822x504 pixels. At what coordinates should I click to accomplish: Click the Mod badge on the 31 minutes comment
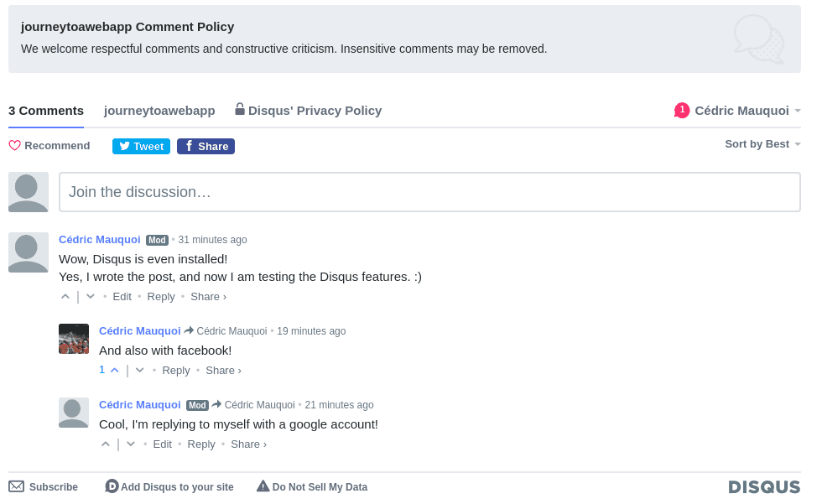click(157, 240)
